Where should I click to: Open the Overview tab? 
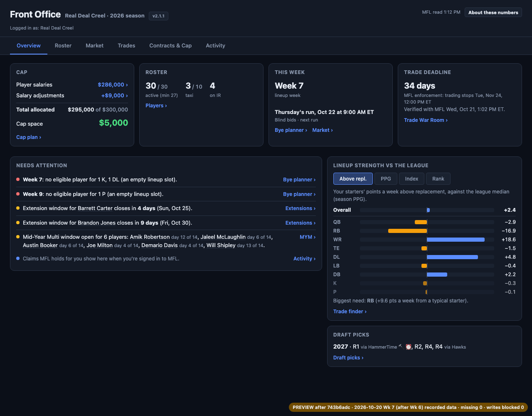point(29,46)
